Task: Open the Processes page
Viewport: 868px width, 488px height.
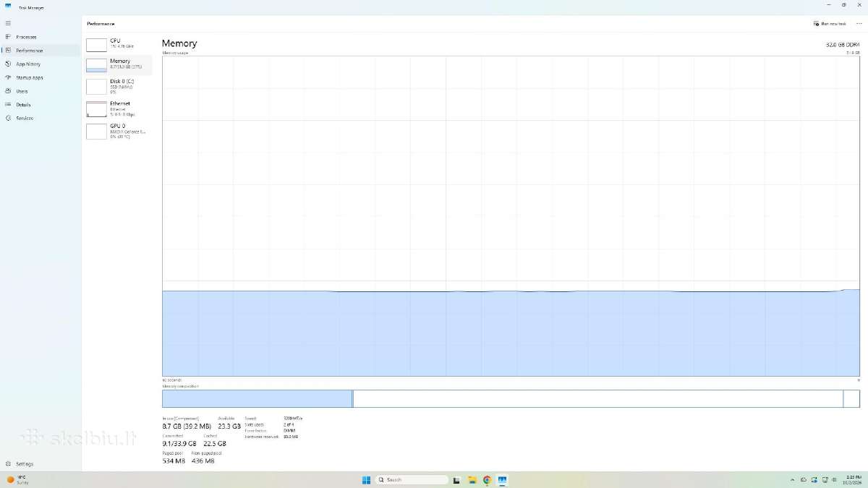Action: (41, 37)
